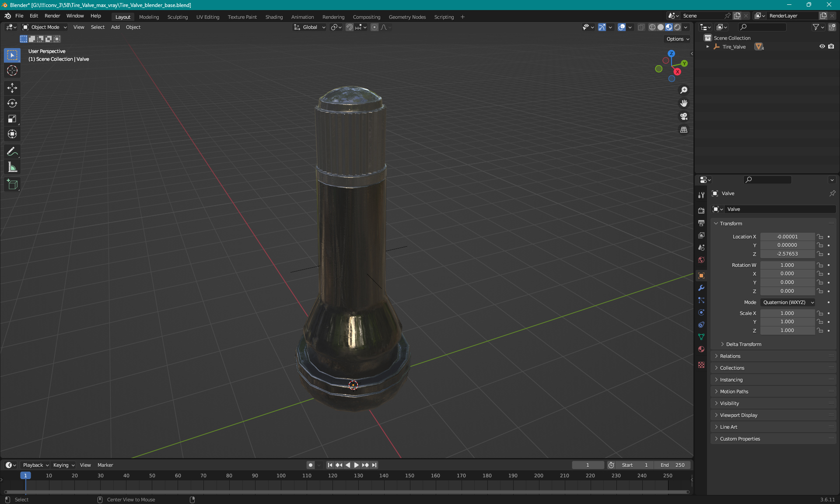Open the Object Mode dropdown

tap(45, 27)
